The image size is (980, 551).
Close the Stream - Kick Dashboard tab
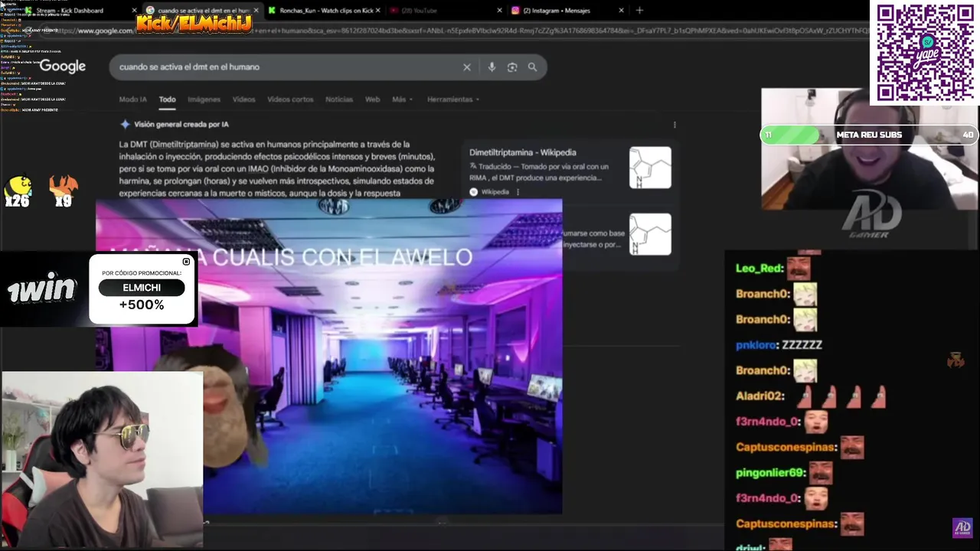[x=135, y=11]
